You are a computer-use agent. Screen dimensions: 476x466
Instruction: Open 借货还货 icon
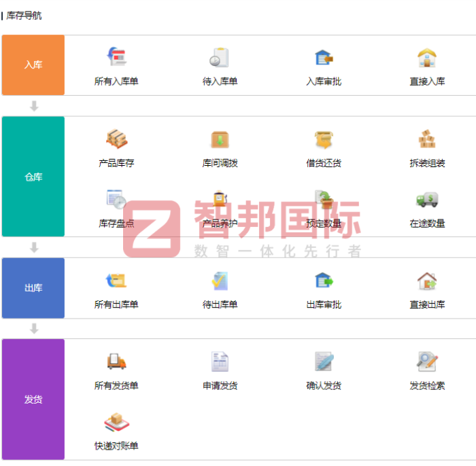[x=324, y=139]
